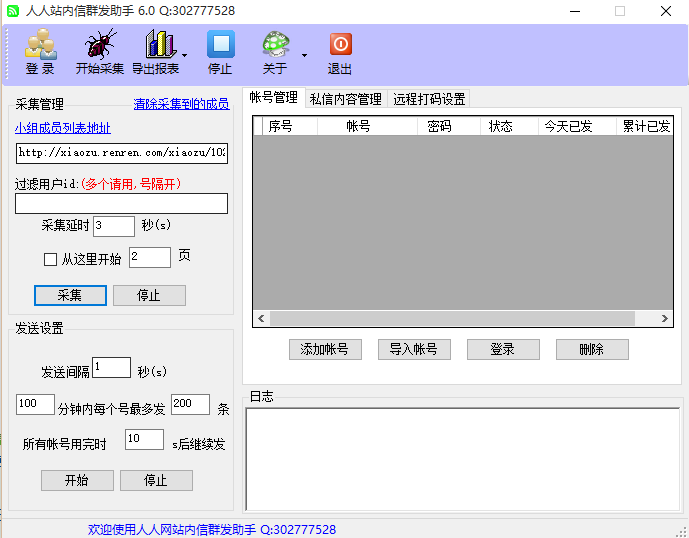The image size is (689, 538).
Task: Click the 小组成员列表地址 link
Action: point(63,128)
